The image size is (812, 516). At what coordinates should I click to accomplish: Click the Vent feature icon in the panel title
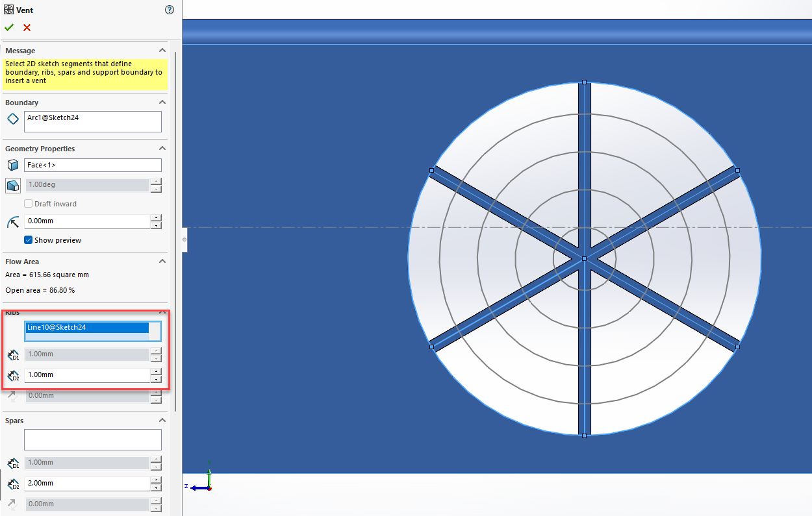[8, 10]
